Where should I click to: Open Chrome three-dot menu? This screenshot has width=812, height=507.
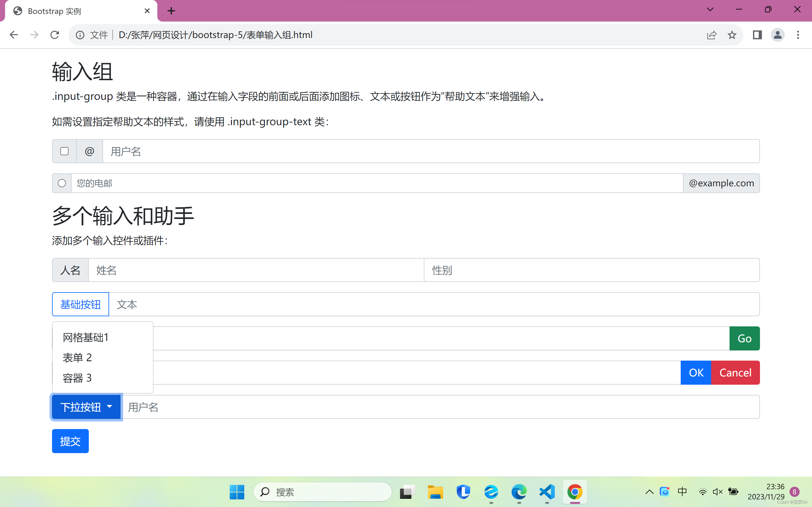(798, 35)
